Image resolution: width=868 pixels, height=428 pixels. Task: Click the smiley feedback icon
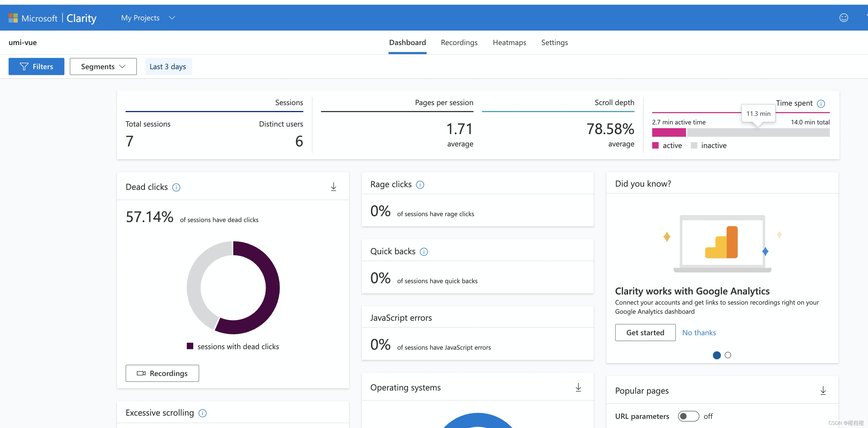[843, 17]
